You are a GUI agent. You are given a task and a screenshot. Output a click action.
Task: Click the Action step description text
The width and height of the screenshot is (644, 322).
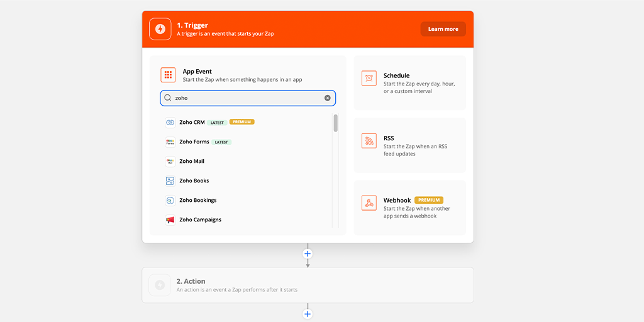pyautogui.click(x=237, y=289)
